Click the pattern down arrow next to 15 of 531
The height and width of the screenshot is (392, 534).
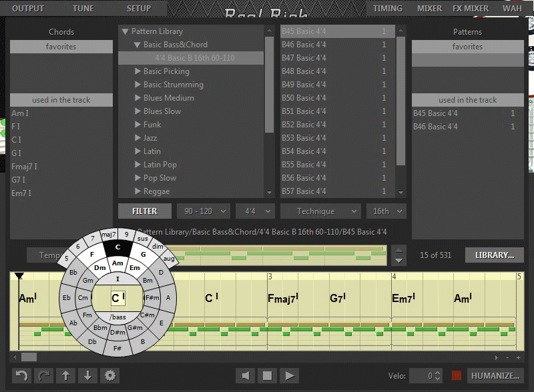[x=398, y=261]
